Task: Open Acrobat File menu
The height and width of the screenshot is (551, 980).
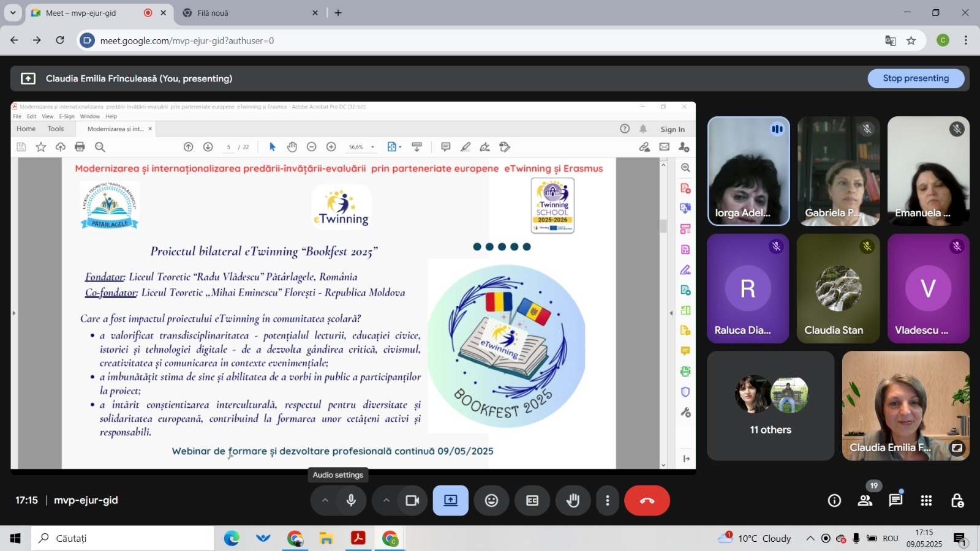Action: [x=17, y=116]
